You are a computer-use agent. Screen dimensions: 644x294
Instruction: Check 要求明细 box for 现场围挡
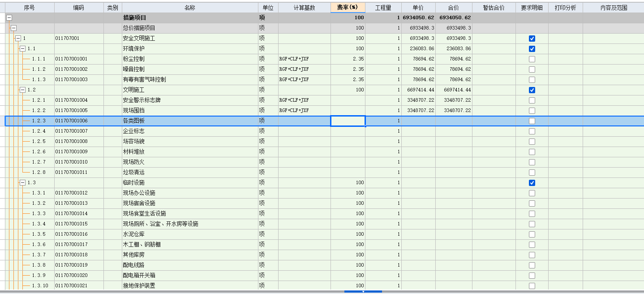[x=532, y=111]
